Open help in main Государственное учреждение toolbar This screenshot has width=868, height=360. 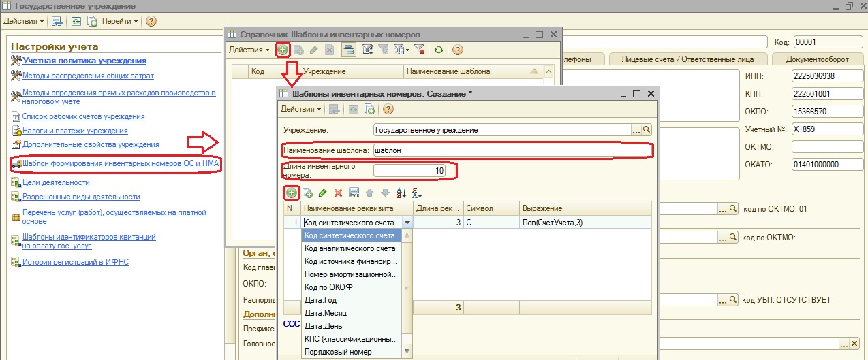click(x=151, y=21)
